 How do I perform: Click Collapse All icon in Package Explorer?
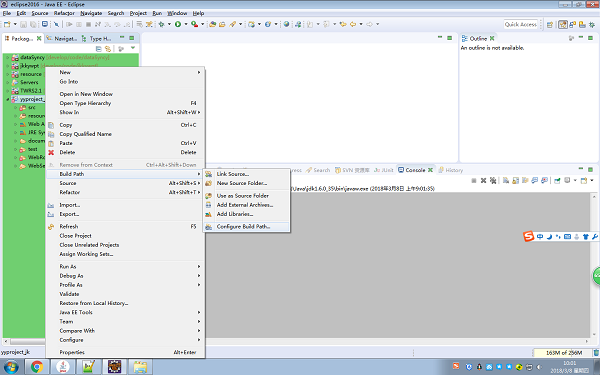(x=98, y=49)
